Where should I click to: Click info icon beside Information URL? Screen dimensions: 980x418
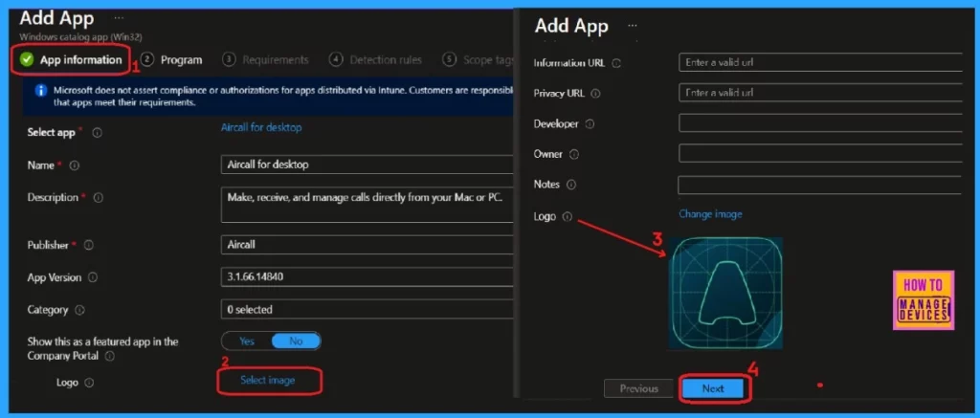(616, 63)
